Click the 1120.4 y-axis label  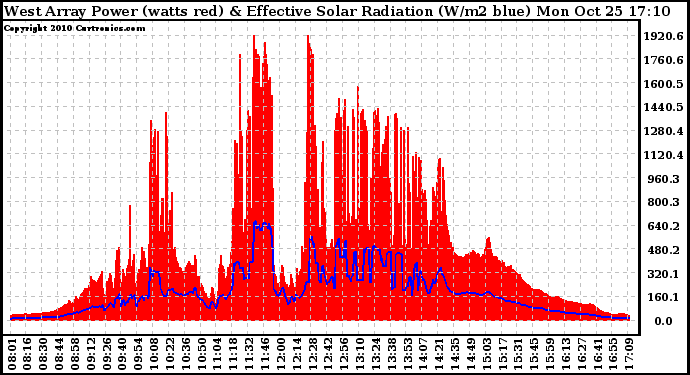664,155
